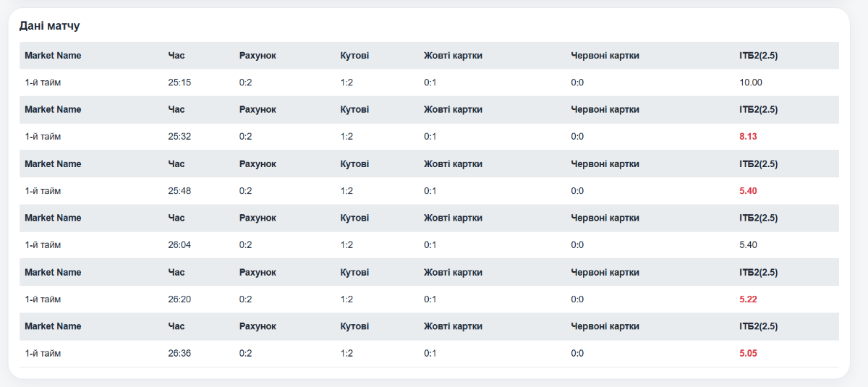Click the "Дані матчу" heading
The image size is (868, 387).
click(x=49, y=26)
